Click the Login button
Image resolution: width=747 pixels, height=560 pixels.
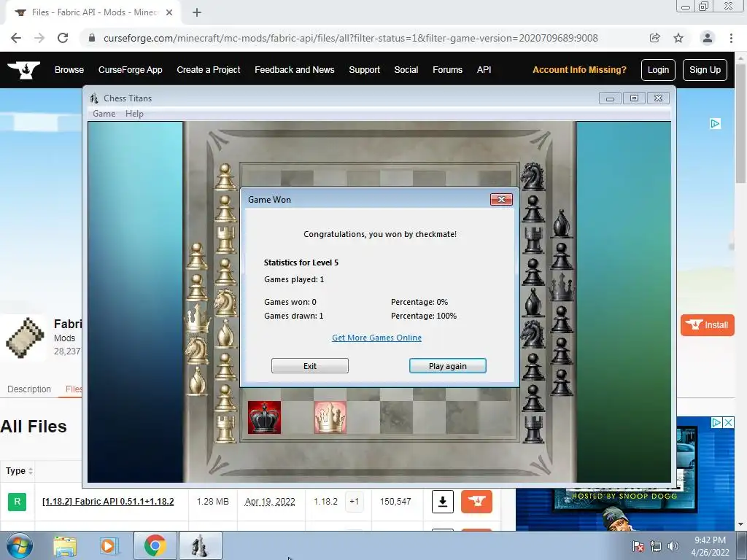click(658, 70)
